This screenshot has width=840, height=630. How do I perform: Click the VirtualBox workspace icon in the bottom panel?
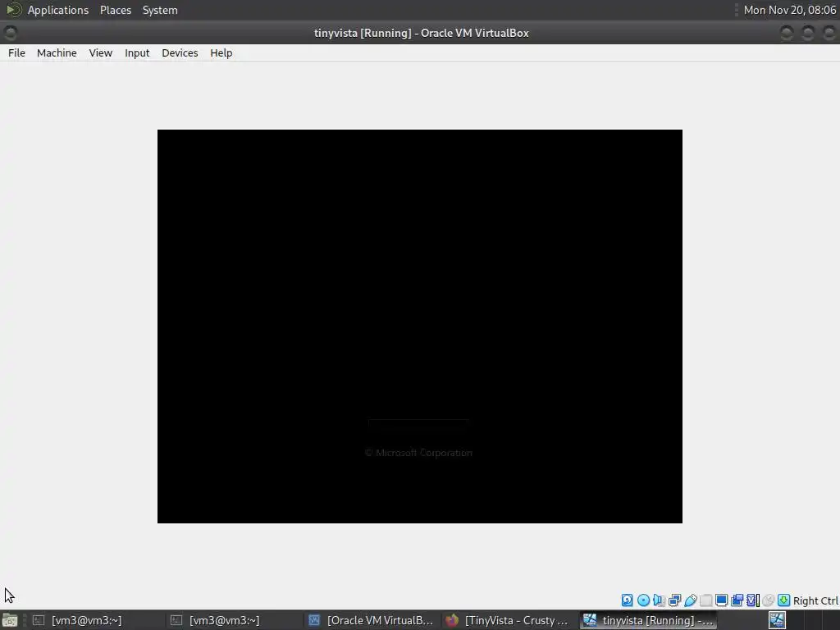click(778, 620)
